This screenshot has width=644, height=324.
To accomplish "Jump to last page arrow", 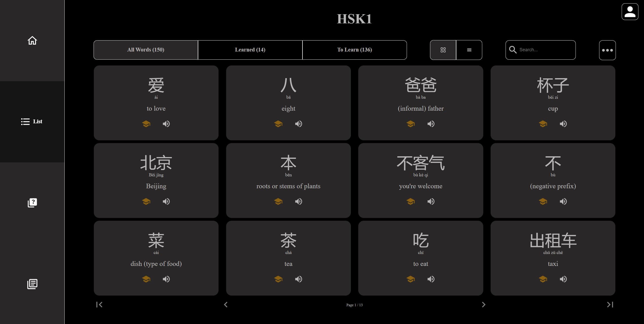I will pyautogui.click(x=610, y=304).
